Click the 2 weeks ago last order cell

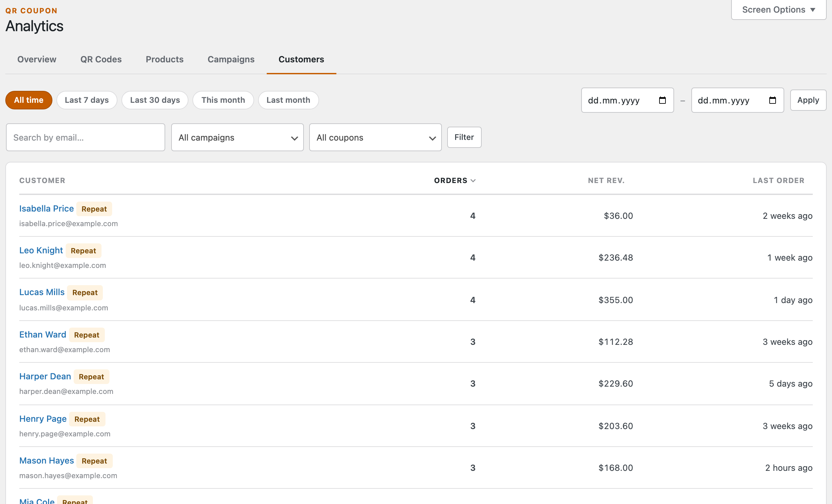788,216
